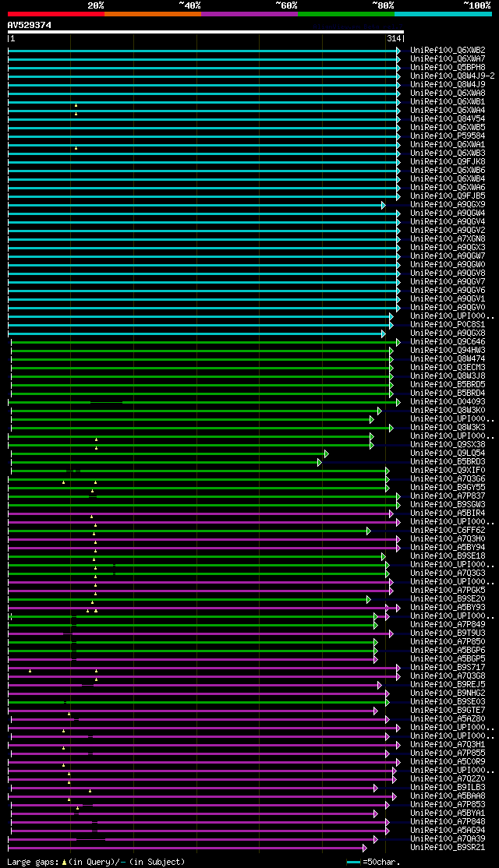This screenshot has height=868, width=499.
Task: Click the cyan =50char. scale swatch in the legend
Action: [x=353, y=862]
